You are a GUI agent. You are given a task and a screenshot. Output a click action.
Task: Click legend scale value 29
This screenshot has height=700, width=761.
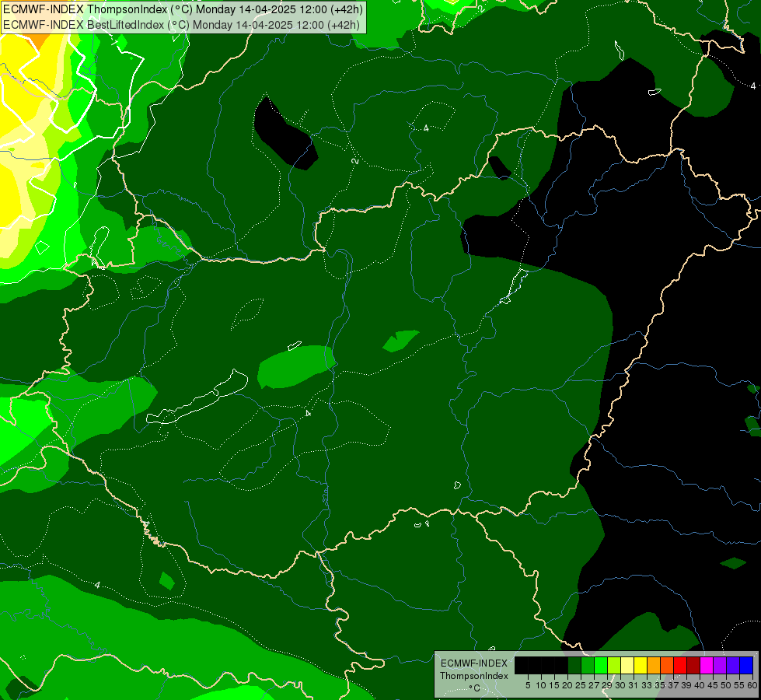[x=608, y=685]
